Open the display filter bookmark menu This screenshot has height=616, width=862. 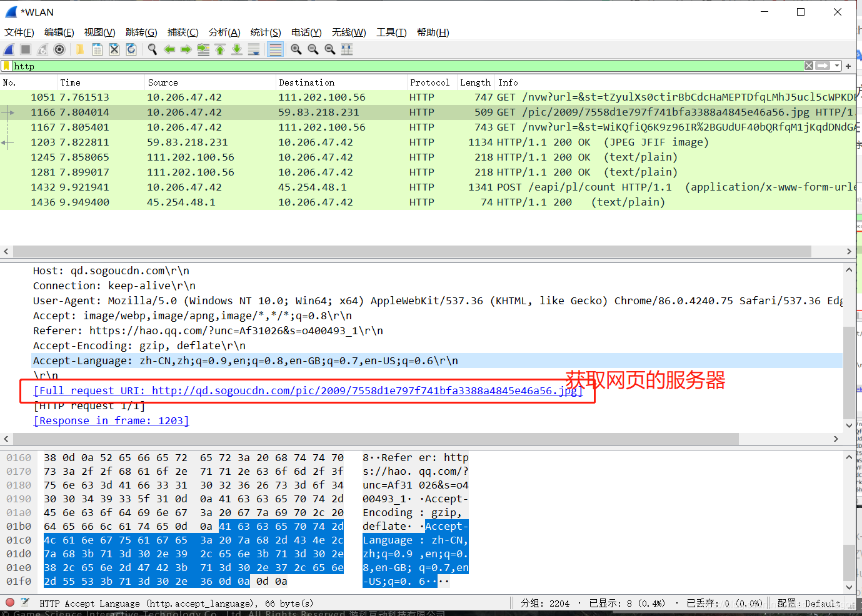click(7, 66)
